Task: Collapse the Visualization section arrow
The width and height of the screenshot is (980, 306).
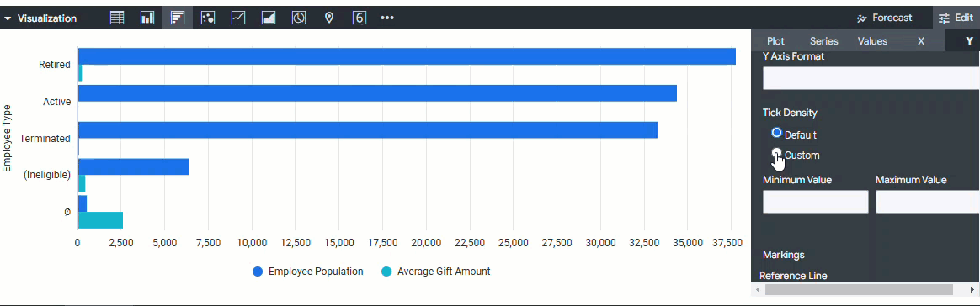Action: point(8,18)
